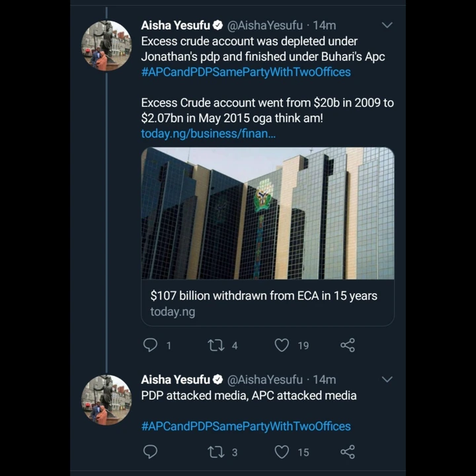This screenshot has height=476, width=476.
Task: Expand options chevron on first tweet
Action: pyautogui.click(x=387, y=26)
